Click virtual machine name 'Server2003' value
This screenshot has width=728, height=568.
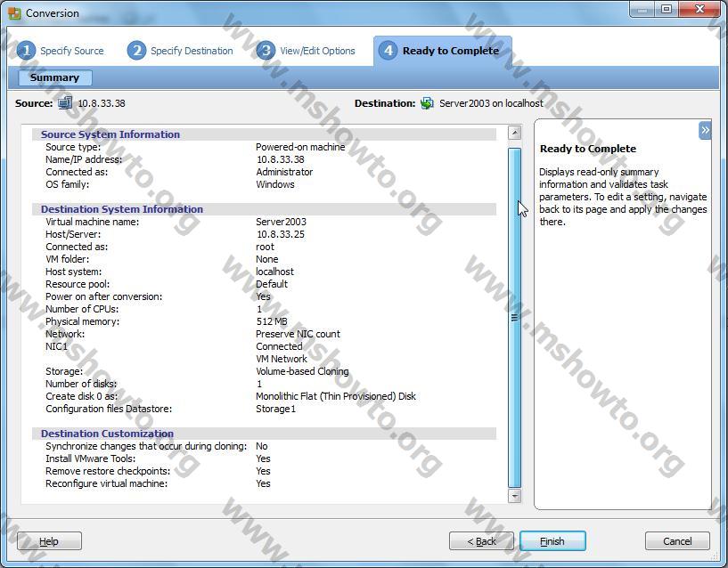pos(282,222)
